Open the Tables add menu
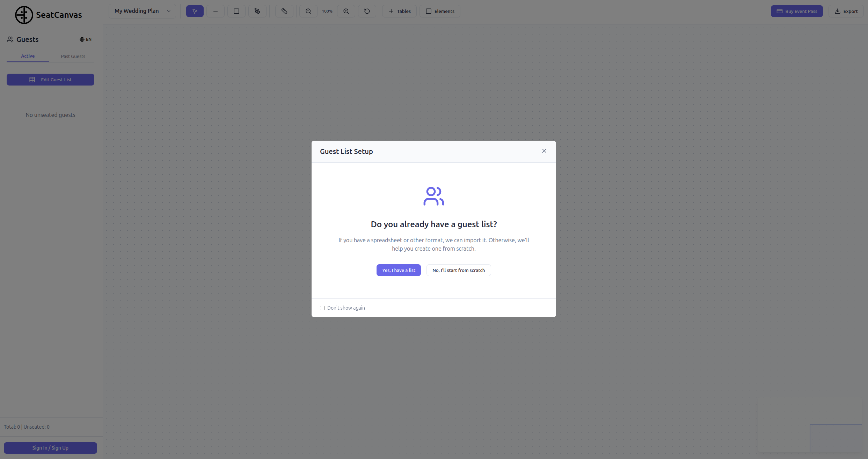868x459 pixels. (x=399, y=11)
